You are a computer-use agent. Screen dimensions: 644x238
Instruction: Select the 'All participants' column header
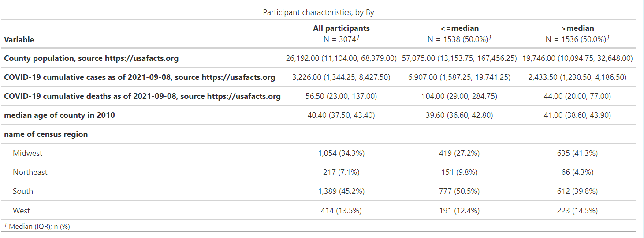point(341,28)
